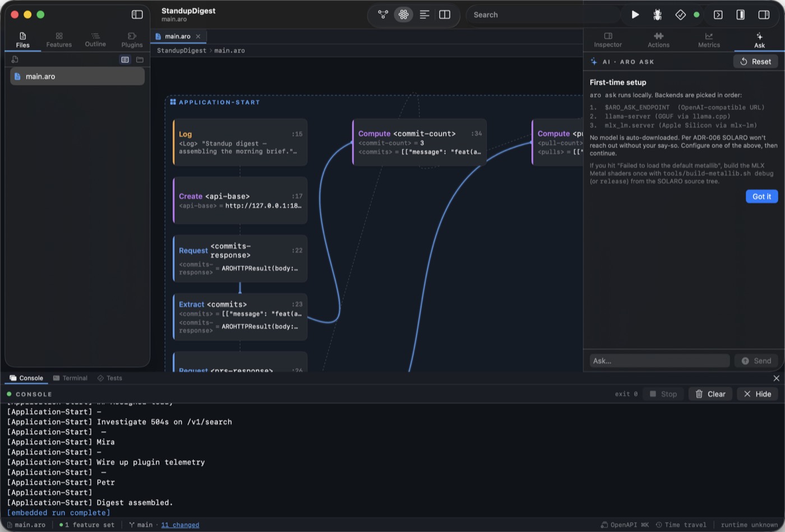This screenshot has height=532, width=785.
Task: Click Time travel in status bar
Action: click(681, 525)
